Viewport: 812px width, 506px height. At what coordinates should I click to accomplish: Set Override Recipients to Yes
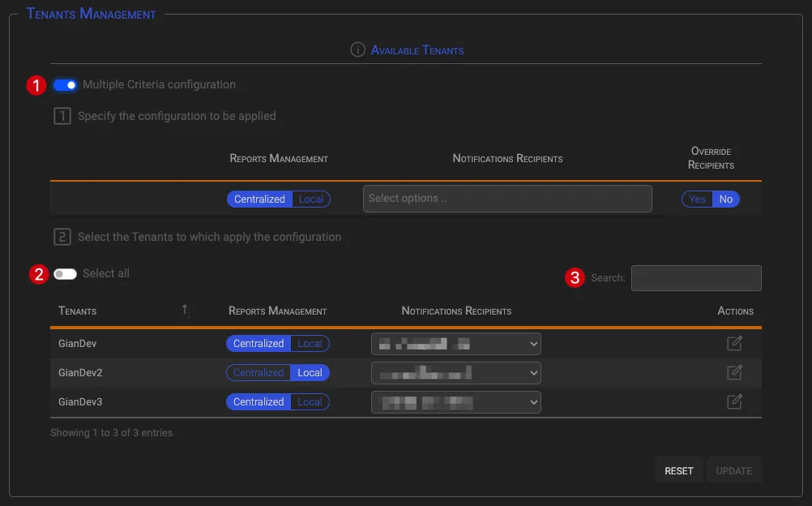tap(697, 199)
